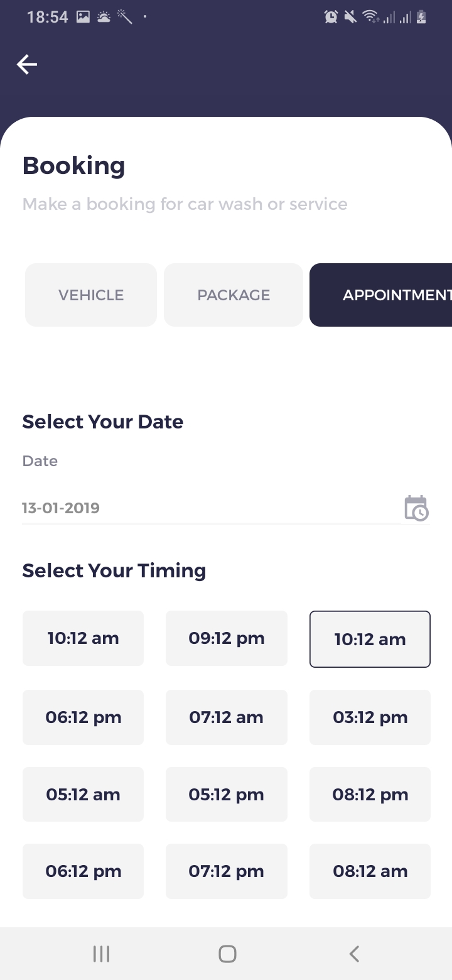
Task: Click the 13-01-2019 date field
Action: [x=207, y=508]
